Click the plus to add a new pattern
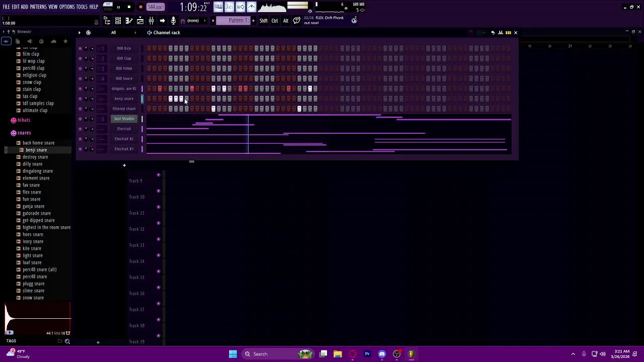 pyautogui.click(x=253, y=21)
